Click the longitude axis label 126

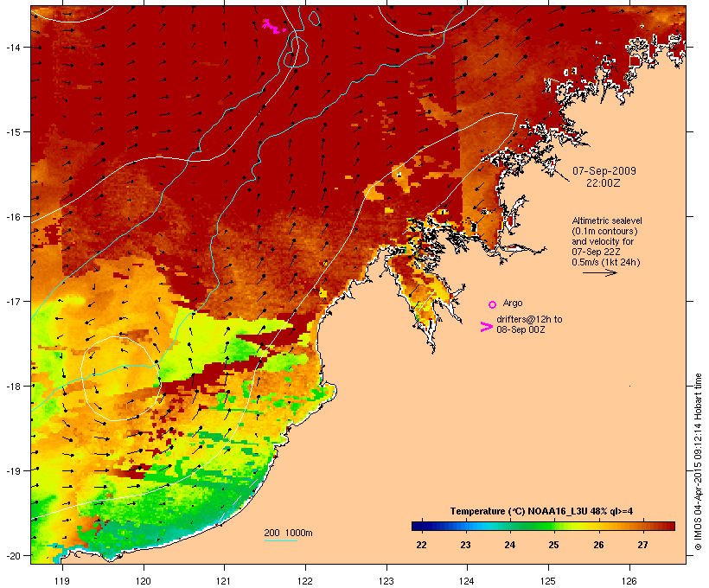tap(629, 581)
